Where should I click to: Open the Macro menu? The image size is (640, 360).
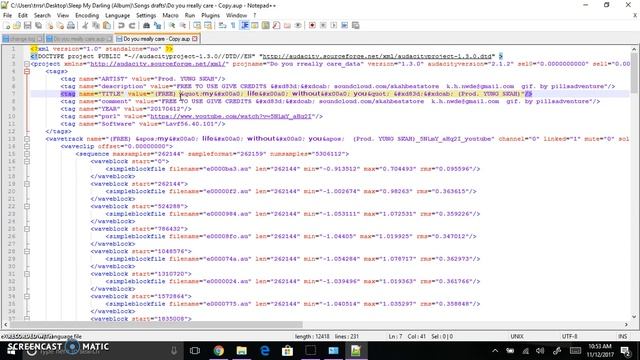pos(170,15)
